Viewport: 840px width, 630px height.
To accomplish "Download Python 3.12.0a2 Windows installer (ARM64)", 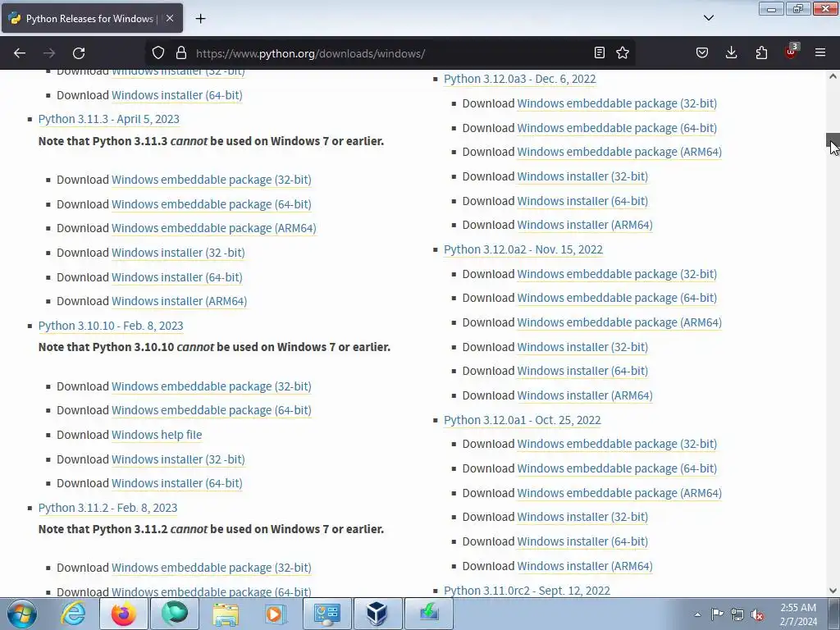I will (585, 395).
